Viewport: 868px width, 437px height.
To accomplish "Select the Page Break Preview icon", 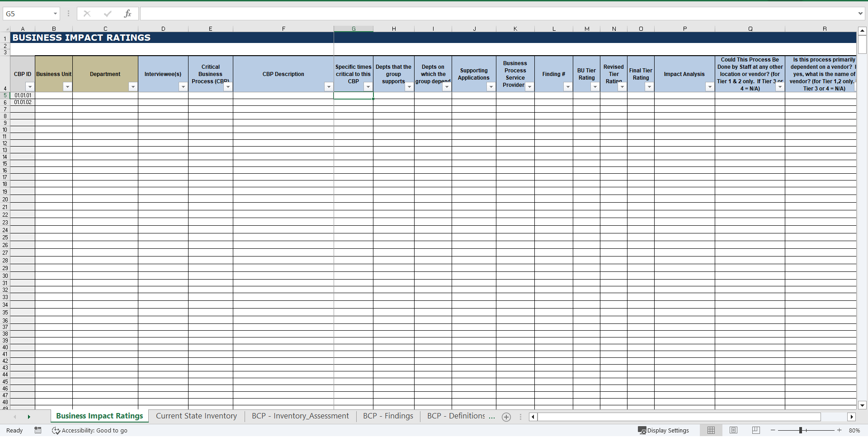I will coord(755,430).
